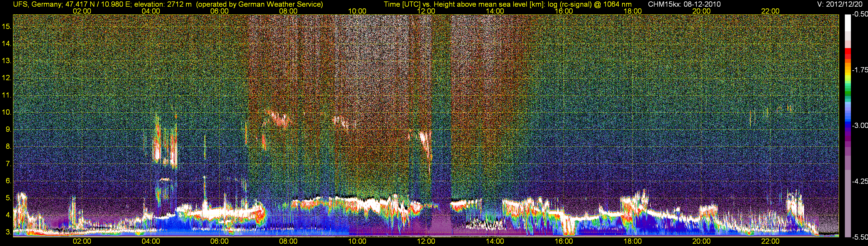Click the 15 km height axis label

click(6, 26)
